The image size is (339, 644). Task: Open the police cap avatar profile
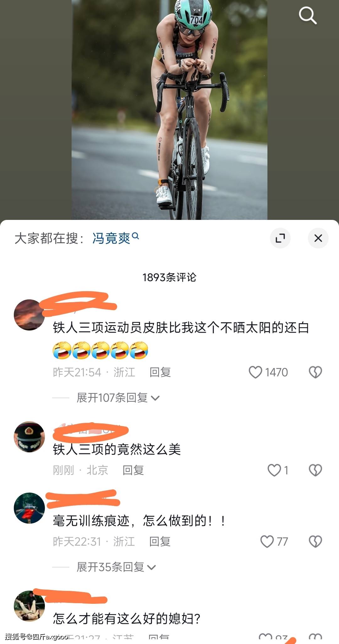coord(29,437)
